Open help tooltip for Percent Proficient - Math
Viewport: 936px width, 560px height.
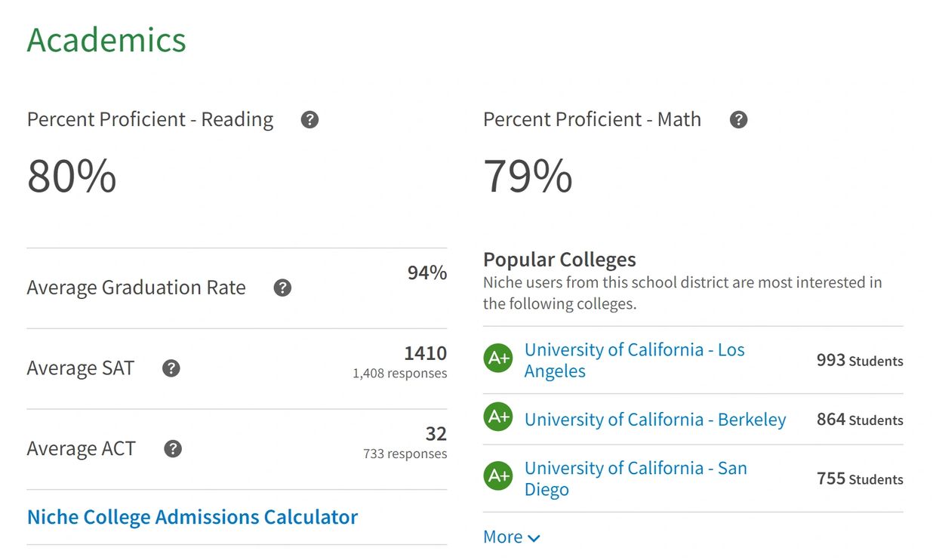click(738, 120)
